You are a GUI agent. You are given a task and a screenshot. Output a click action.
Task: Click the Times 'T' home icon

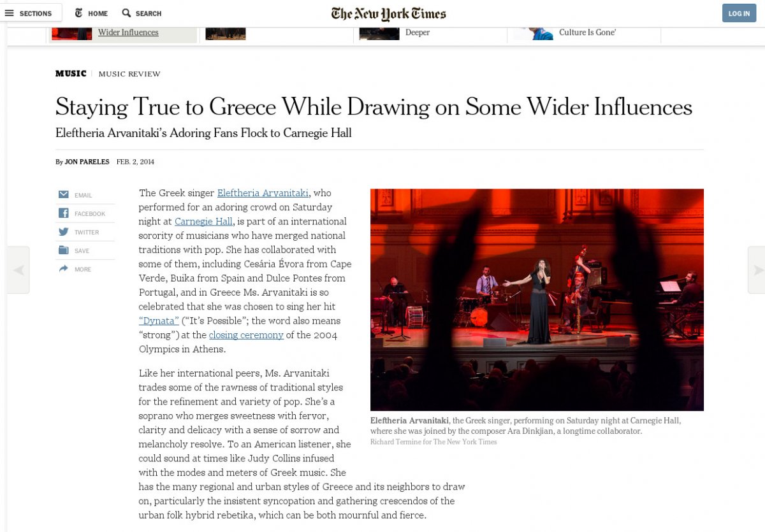tap(79, 13)
